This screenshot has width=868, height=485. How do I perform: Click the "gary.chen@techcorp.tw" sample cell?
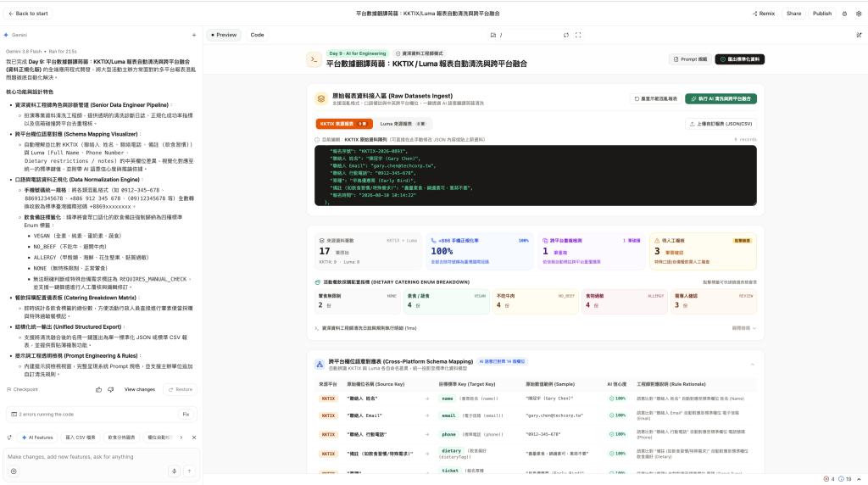pyautogui.click(x=554, y=415)
